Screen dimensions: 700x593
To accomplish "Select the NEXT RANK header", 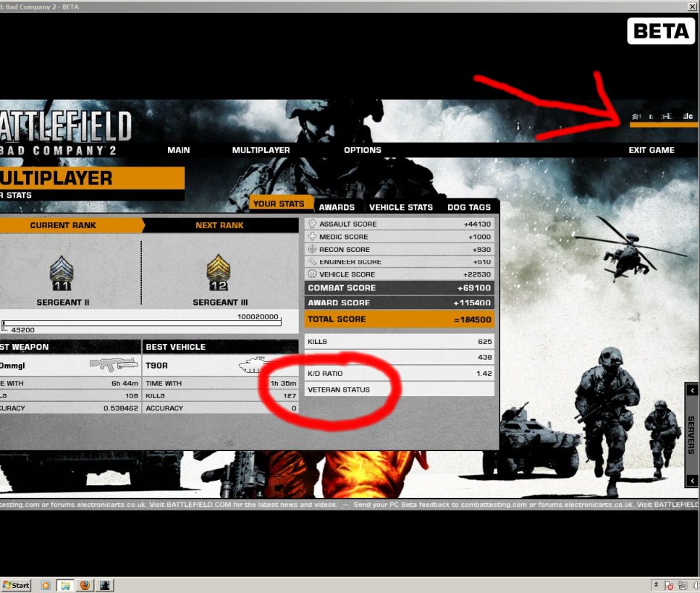I will click(219, 225).
